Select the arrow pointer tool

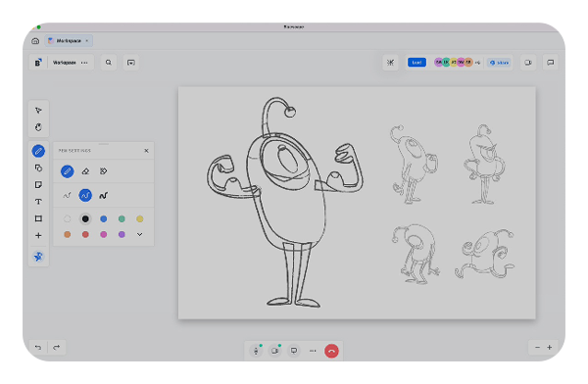coord(38,111)
